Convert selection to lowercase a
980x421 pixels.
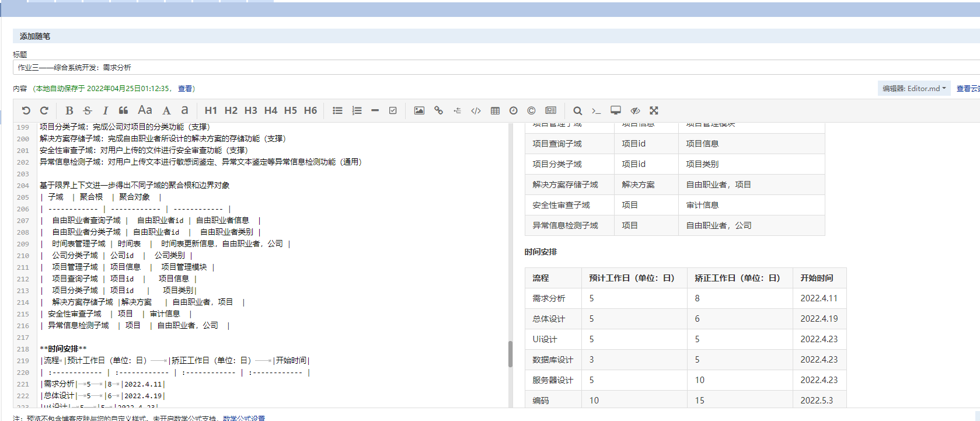tap(184, 110)
